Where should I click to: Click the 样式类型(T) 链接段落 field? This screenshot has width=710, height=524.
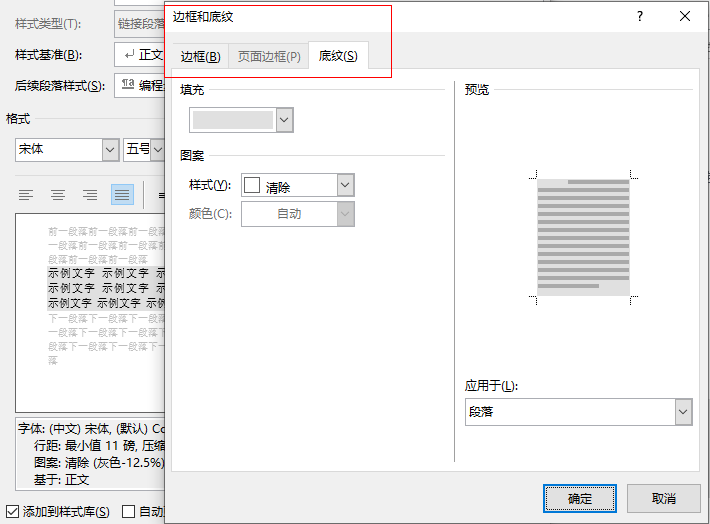(139, 24)
